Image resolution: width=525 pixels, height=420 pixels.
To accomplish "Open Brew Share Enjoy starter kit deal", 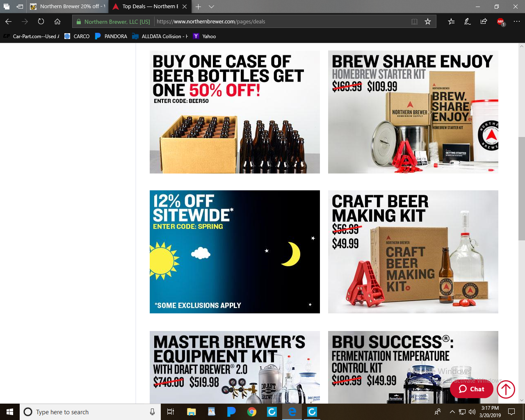I will point(413,112).
